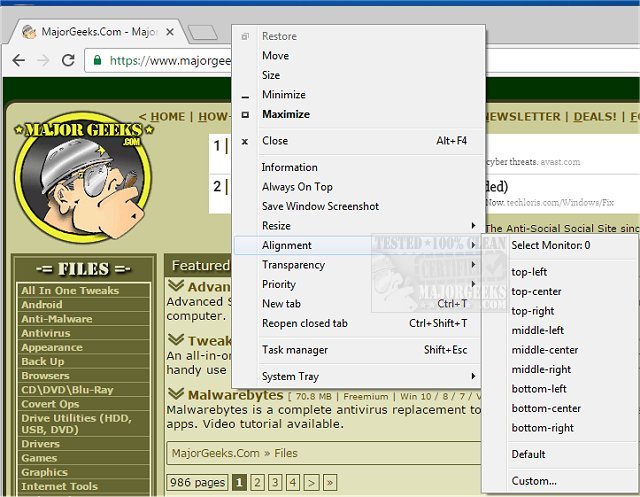Click the browser forward arrow

43,60
